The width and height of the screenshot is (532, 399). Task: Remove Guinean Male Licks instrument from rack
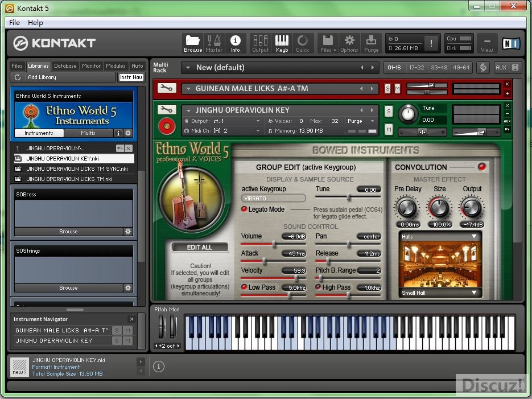[507, 84]
